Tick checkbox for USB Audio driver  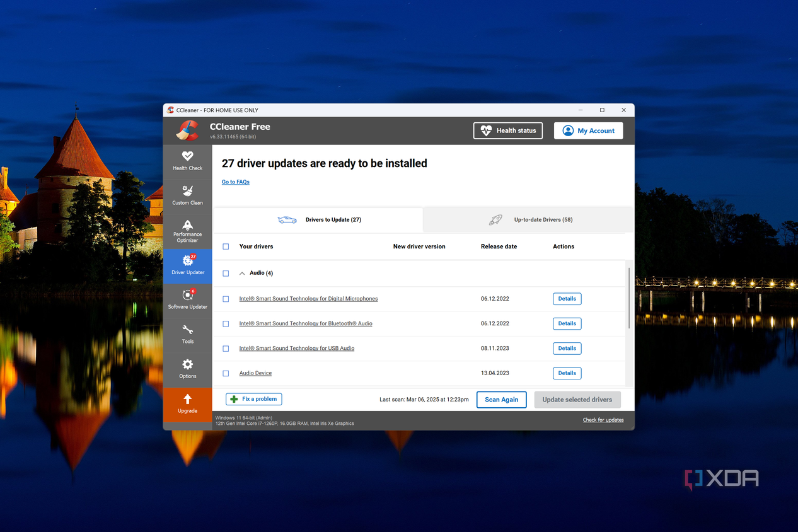tap(226, 349)
